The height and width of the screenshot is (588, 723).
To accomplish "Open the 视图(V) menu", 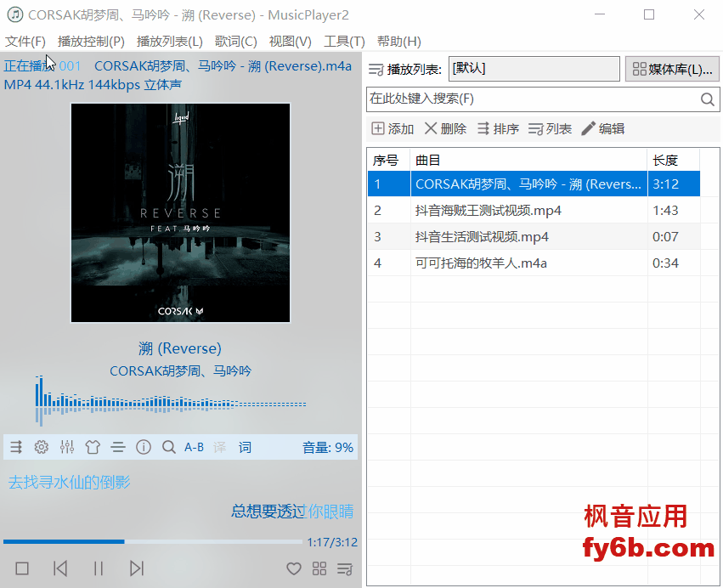I will 291,42.
